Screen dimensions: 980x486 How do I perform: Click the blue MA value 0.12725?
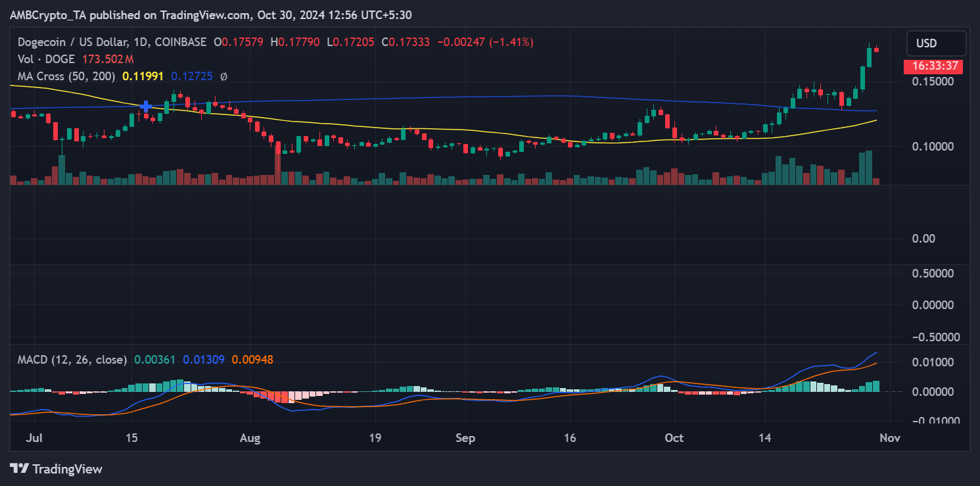pos(191,76)
